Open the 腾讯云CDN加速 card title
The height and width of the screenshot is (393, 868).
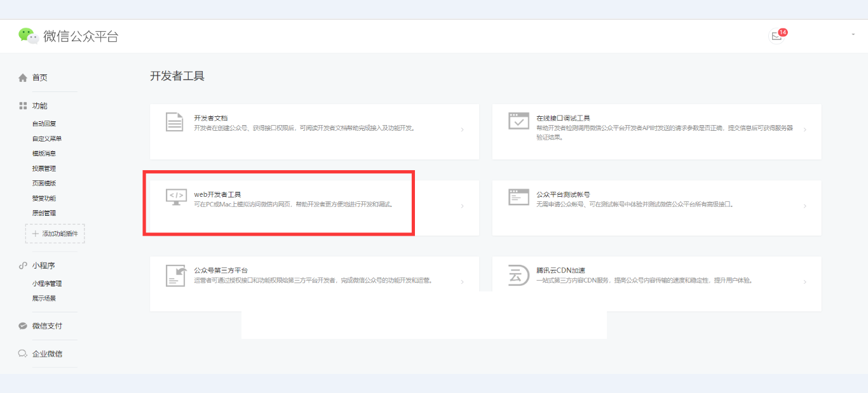pyautogui.click(x=561, y=270)
